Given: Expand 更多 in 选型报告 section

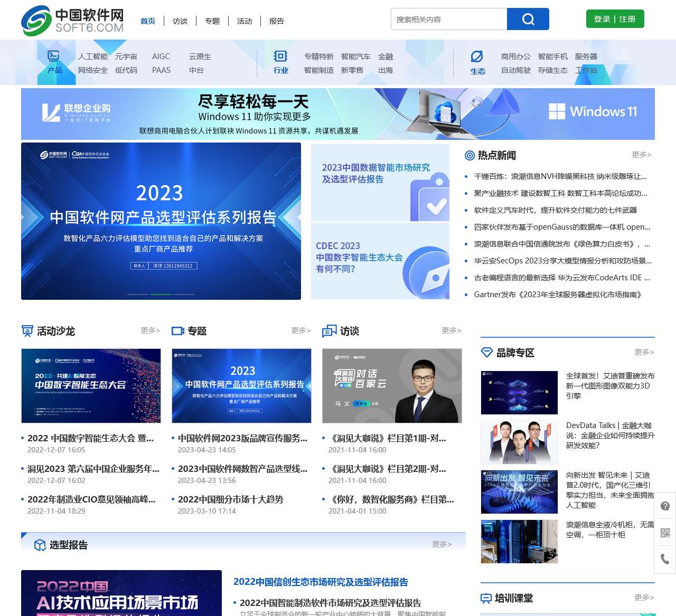Looking at the screenshot, I should (x=442, y=544).
